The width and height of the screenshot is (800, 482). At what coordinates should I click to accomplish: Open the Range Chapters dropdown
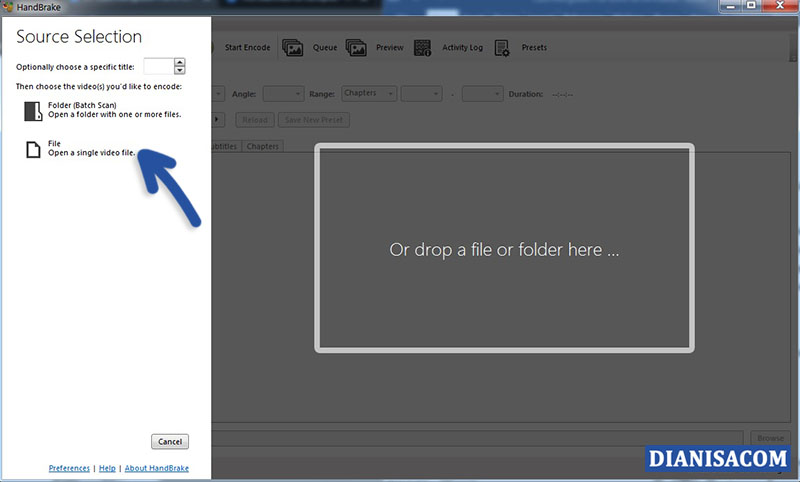[x=369, y=93]
